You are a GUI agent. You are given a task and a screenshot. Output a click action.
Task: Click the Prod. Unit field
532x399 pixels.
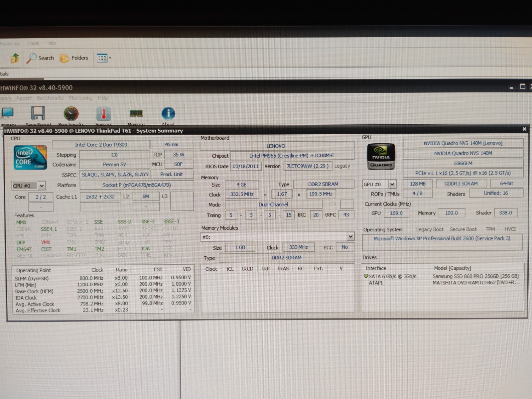click(172, 174)
